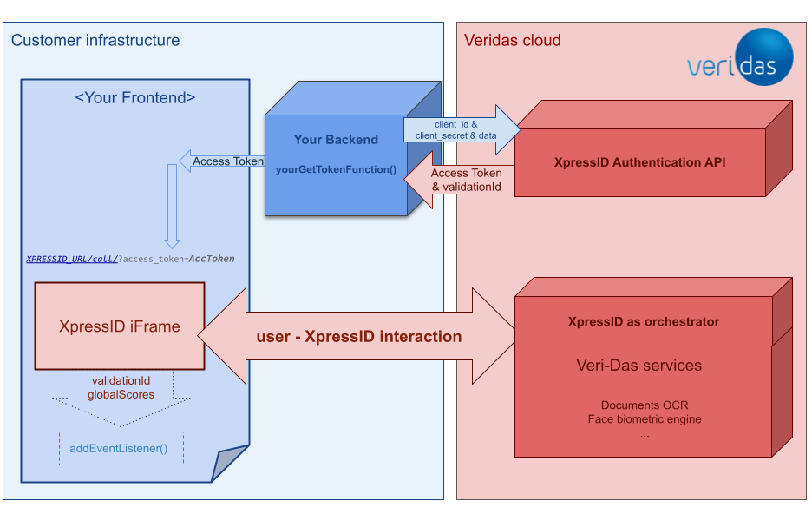Click the client_id & client_secret & data label

click(x=455, y=130)
